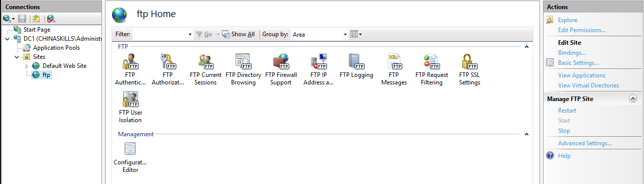Click the Show All icon
Image resolution: width=644 pixels, height=184 pixels.
click(x=226, y=34)
